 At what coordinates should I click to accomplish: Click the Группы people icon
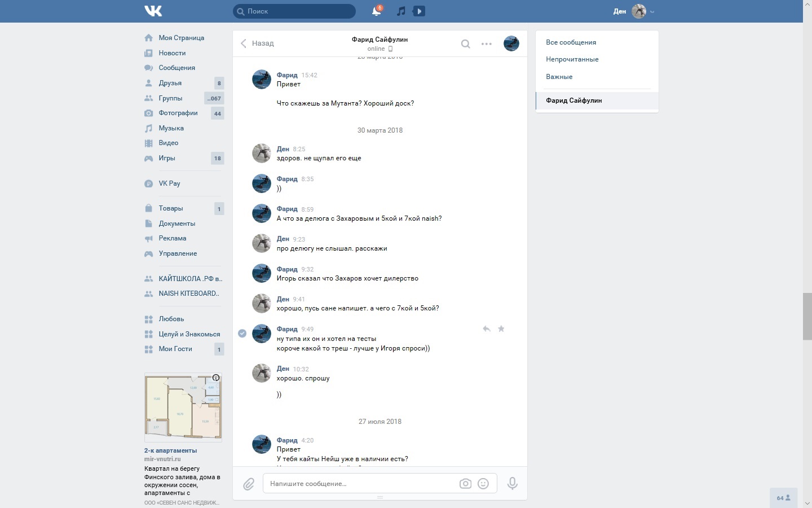coord(148,98)
